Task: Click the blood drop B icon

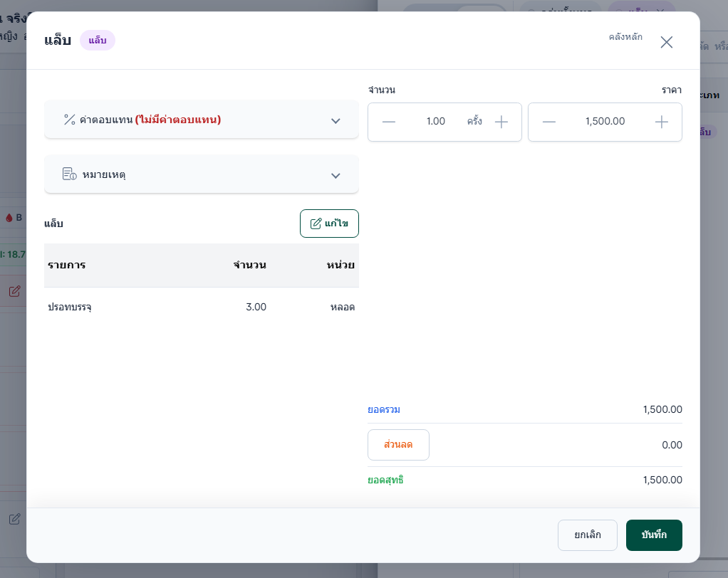Action: [x=9, y=218]
